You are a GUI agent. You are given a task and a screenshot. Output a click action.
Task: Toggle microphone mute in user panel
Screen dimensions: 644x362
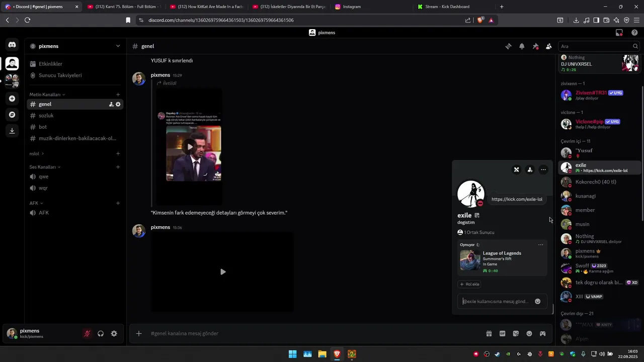click(x=87, y=333)
